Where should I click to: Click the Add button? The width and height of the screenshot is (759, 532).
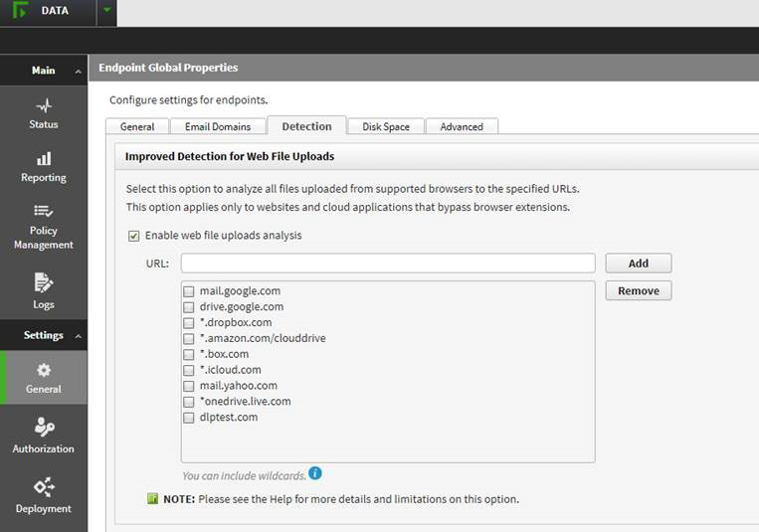pos(638,264)
